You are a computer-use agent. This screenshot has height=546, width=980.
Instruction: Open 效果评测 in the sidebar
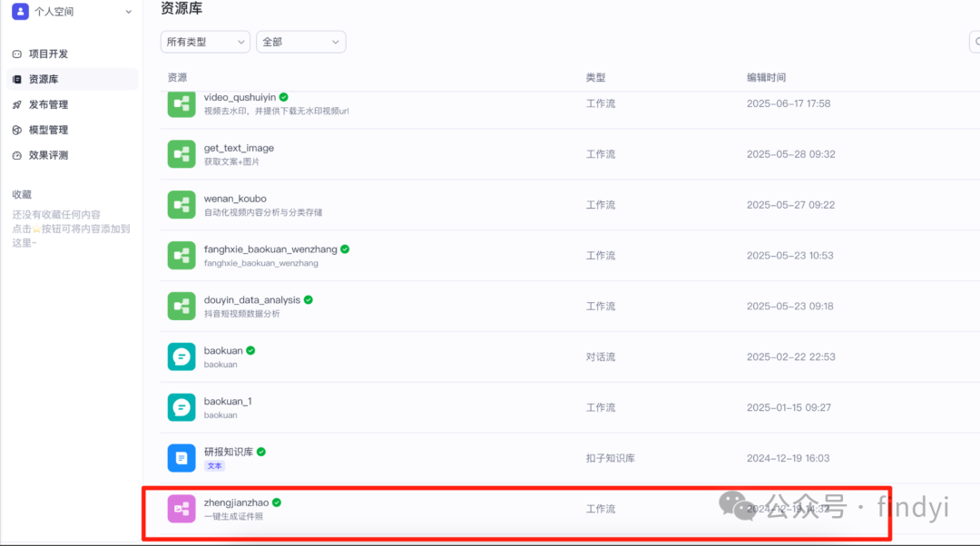click(72, 155)
